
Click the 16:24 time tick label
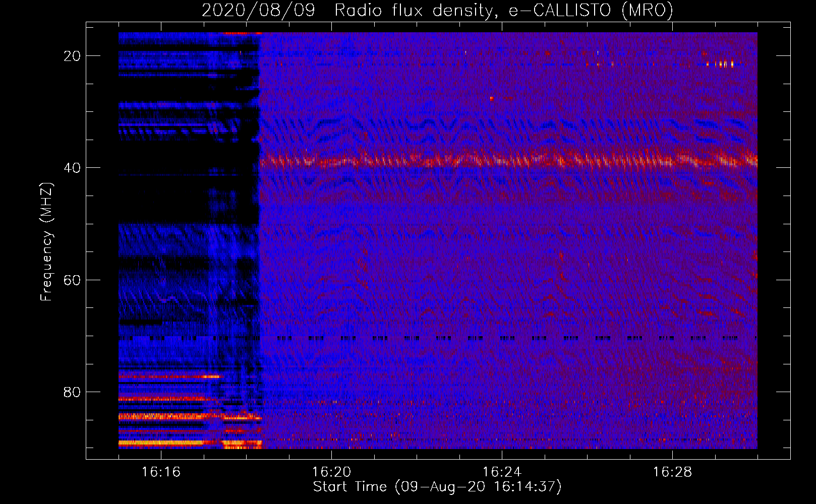click(502, 472)
